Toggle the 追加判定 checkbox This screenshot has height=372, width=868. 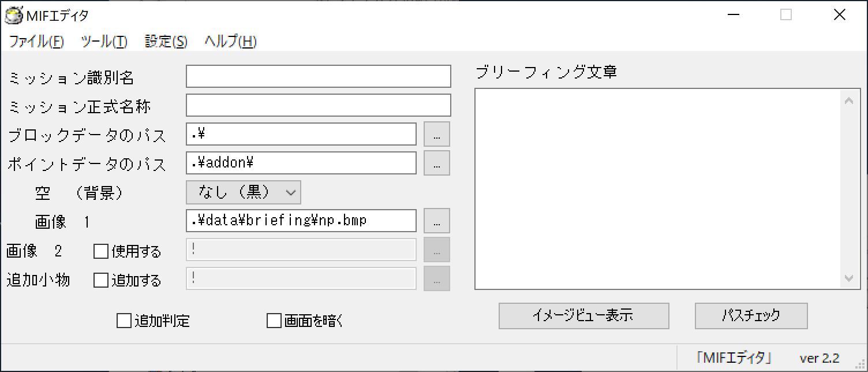124,321
